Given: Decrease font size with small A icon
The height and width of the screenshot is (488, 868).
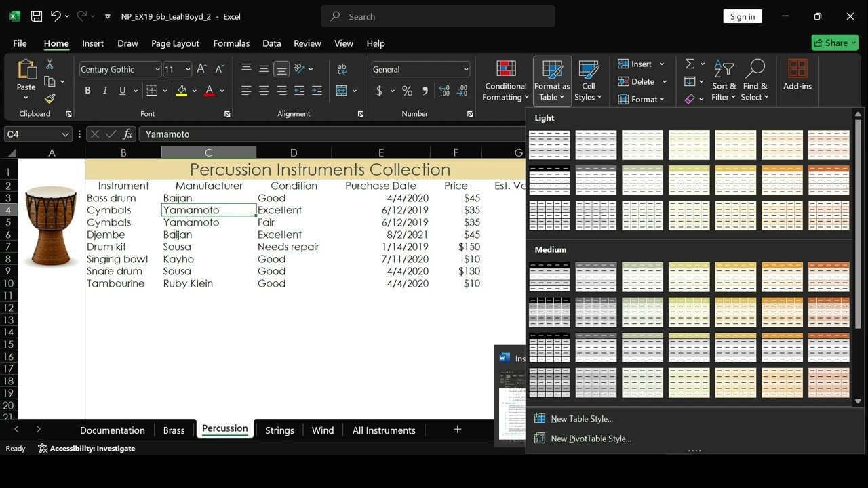Looking at the screenshot, I should pyautogui.click(x=219, y=69).
